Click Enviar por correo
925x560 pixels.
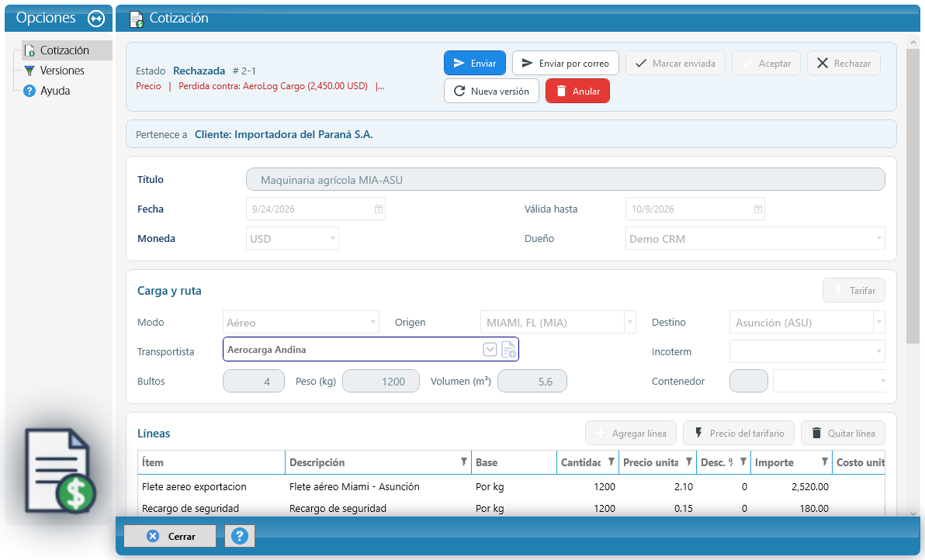(x=565, y=64)
